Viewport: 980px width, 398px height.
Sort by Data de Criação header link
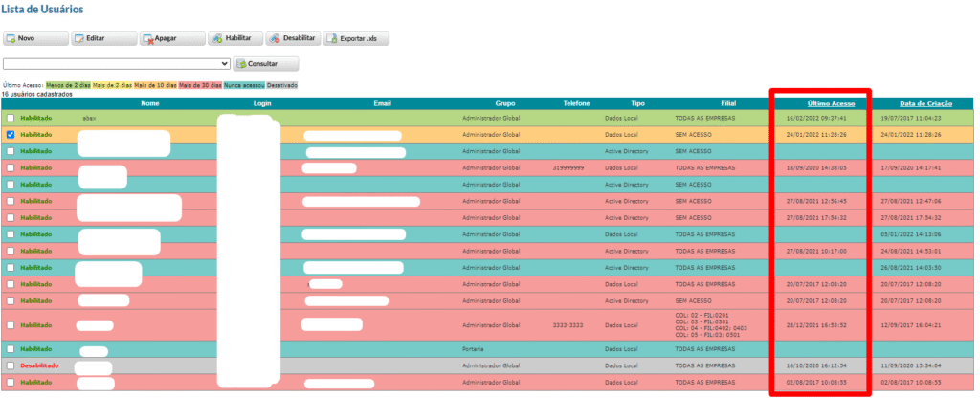click(x=925, y=103)
